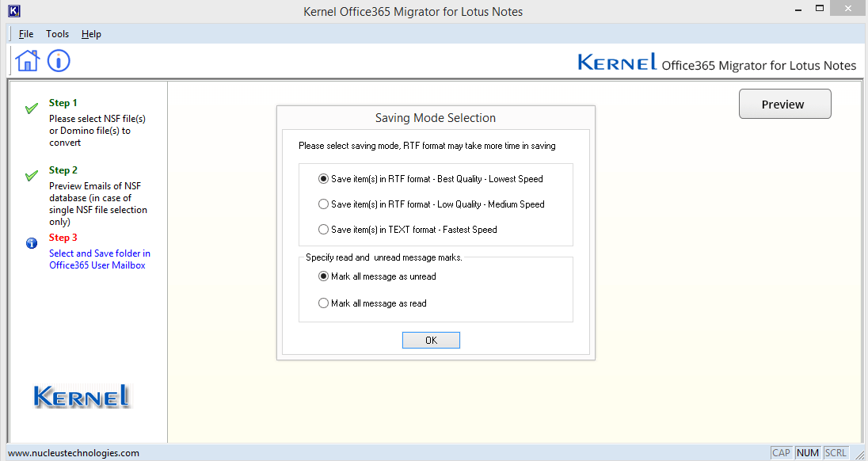Minimize the application window
This screenshot has width=868, height=461.
(798, 10)
